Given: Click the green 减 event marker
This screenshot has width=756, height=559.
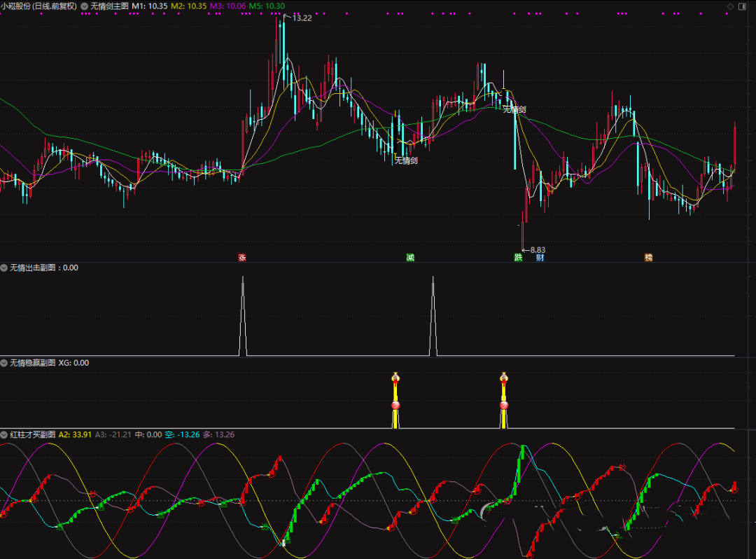Looking at the screenshot, I should pos(410,258).
